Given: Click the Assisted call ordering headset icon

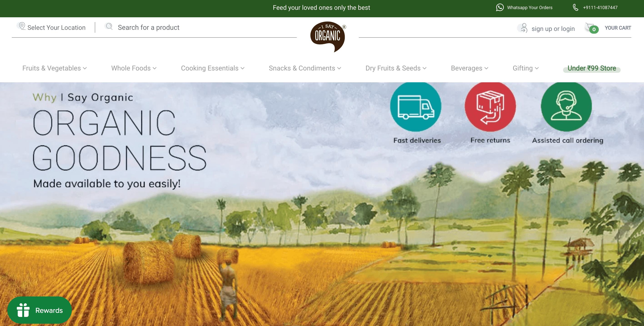Looking at the screenshot, I should [566, 106].
